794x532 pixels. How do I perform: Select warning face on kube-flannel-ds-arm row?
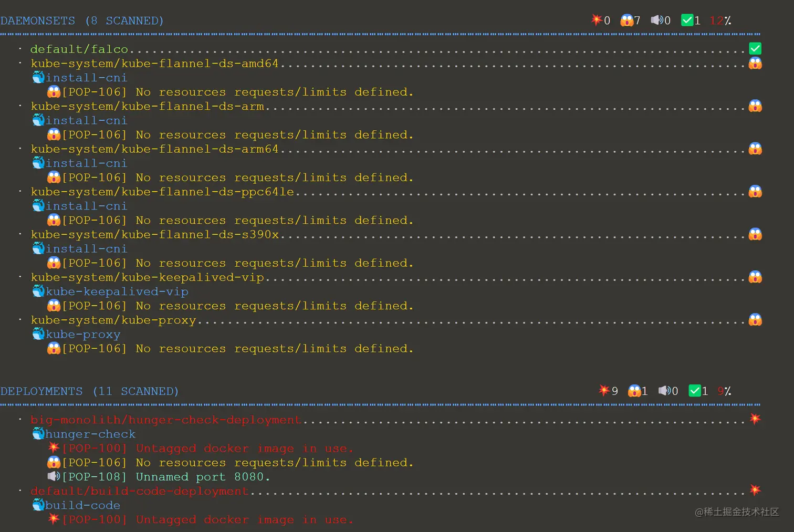[x=755, y=106]
